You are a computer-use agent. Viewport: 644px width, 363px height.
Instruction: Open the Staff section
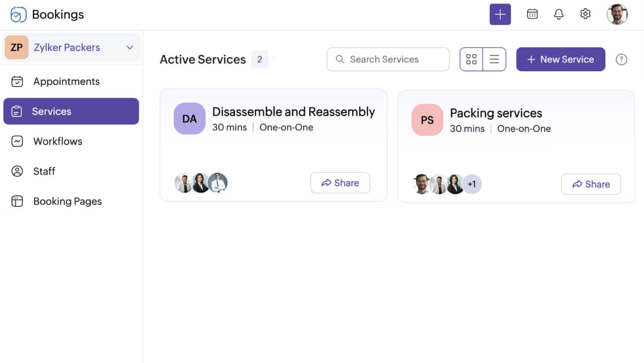coord(45,171)
